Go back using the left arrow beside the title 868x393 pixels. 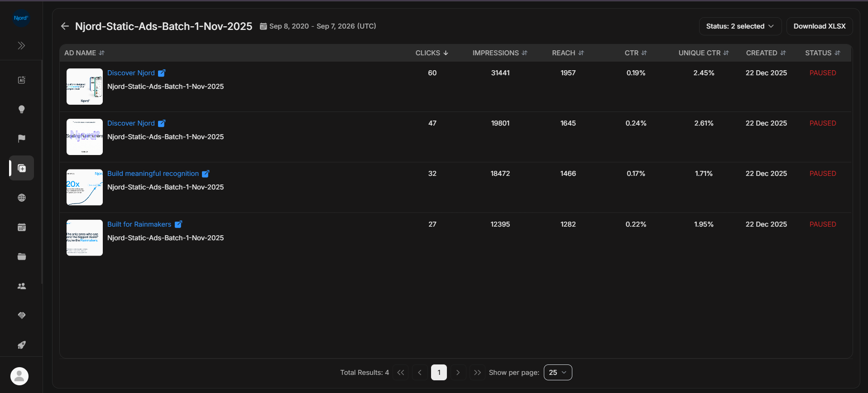[65, 26]
